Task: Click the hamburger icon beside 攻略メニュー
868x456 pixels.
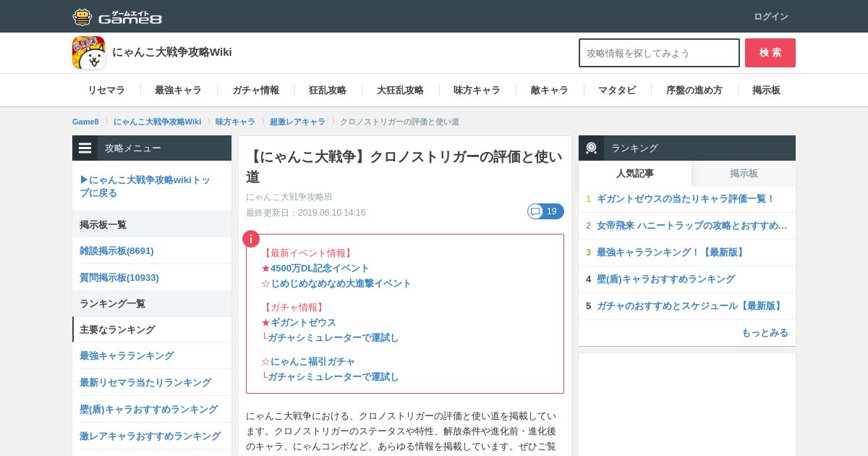Action: coord(85,148)
